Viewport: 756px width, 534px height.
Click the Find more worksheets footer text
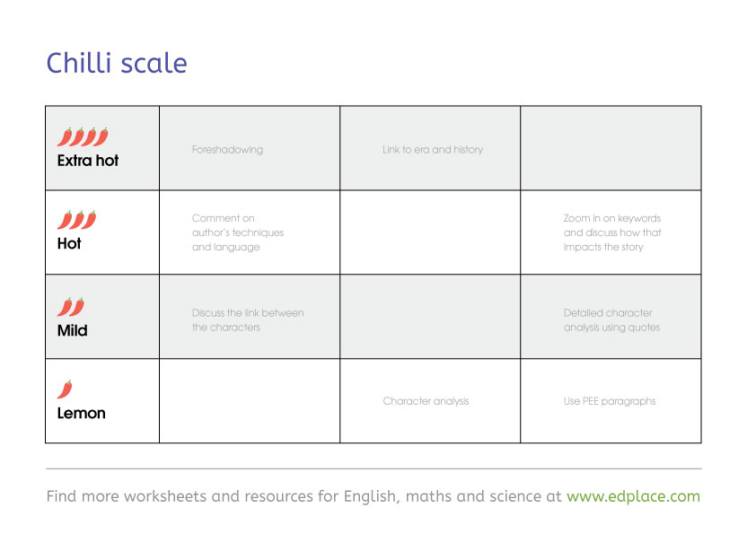tap(304, 496)
